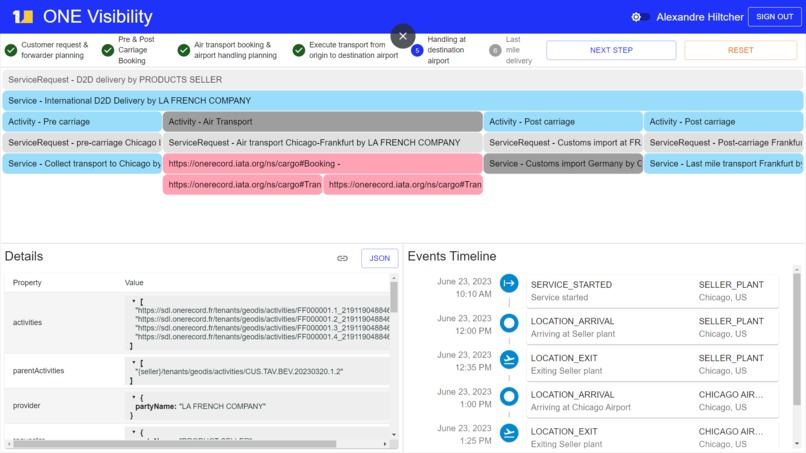Click the Property column header

click(x=27, y=283)
